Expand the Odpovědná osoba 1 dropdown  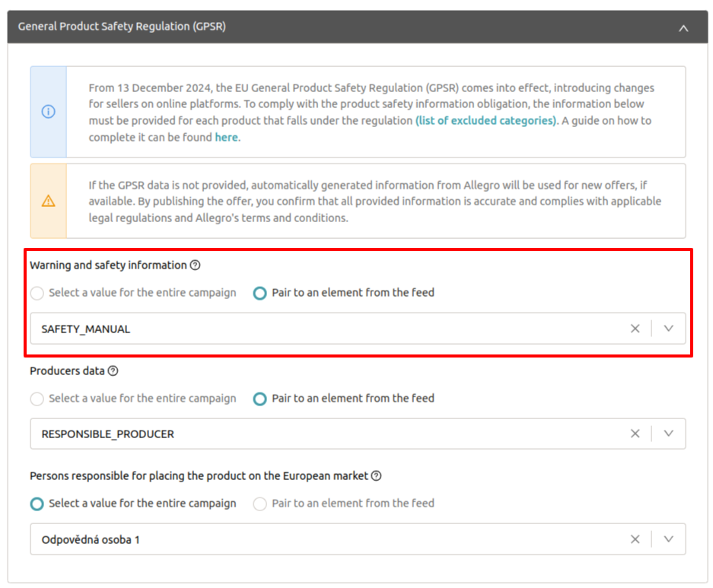(669, 539)
